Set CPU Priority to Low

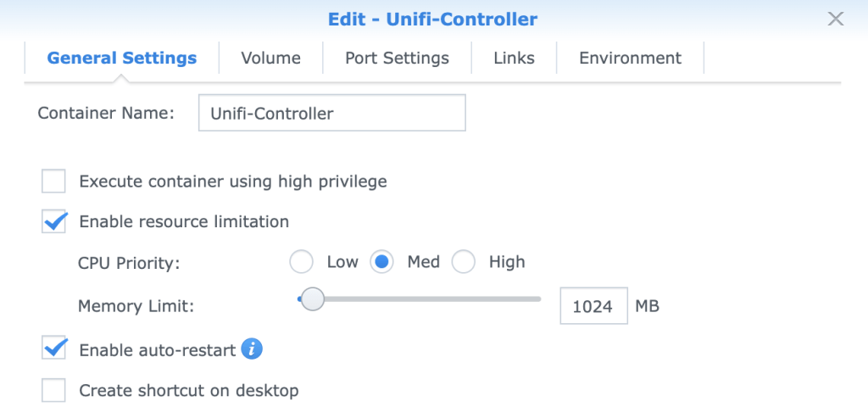302,262
